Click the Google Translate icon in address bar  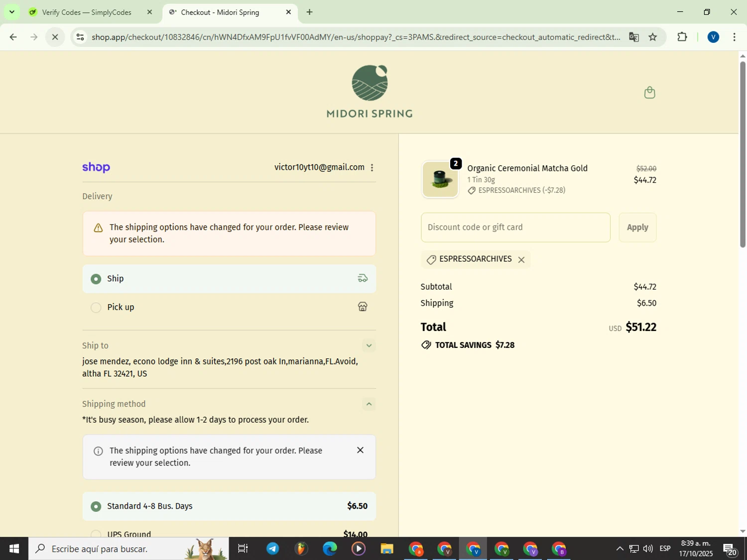click(x=633, y=37)
